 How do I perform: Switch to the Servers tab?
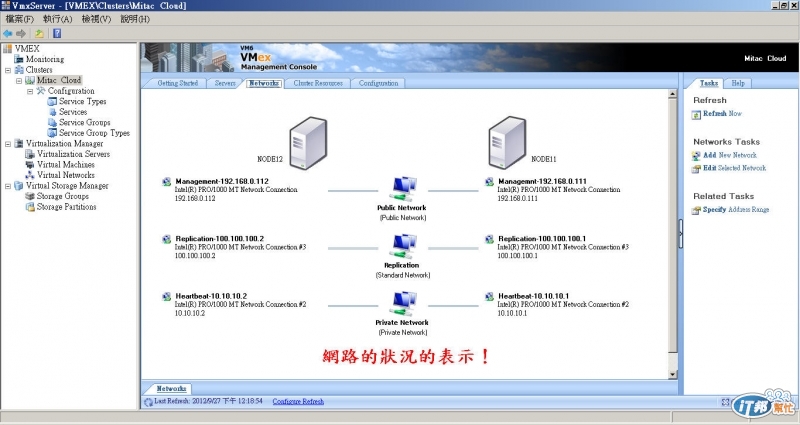225,83
